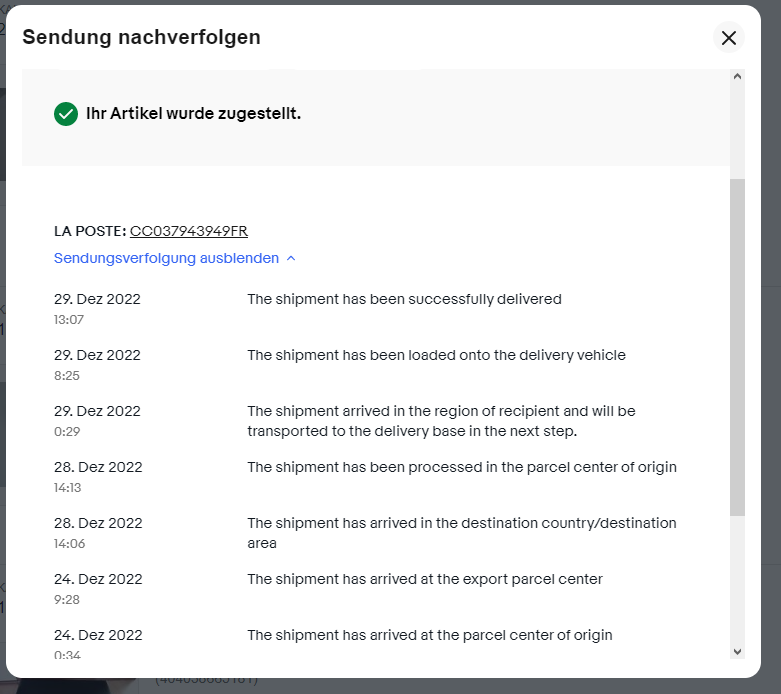Click the scrollbar down arrow
Image resolution: width=781 pixels, height=694 pixels.
pyautogui.click(x=737, y=651)
